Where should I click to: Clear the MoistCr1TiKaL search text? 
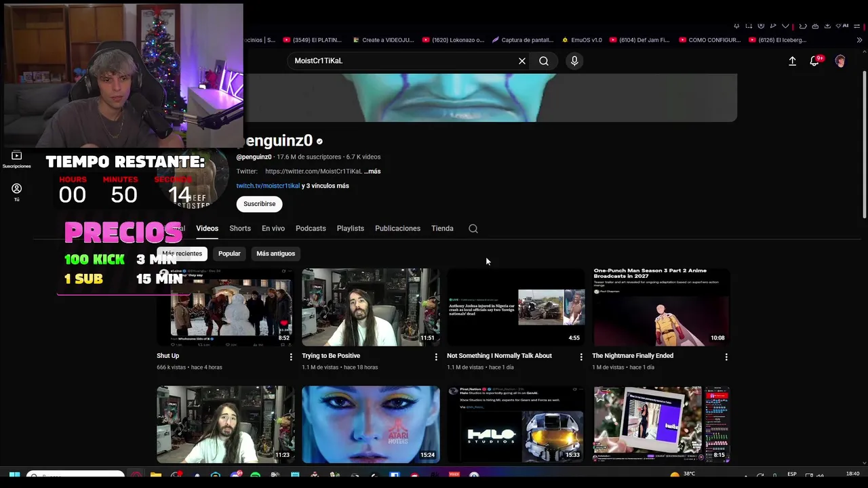click(x=522, y=61)
